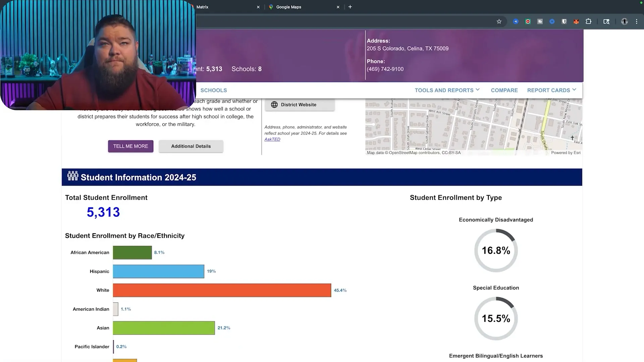
Task: Click the total enrollment number 5,313
Action: click(x=103, y=212)
